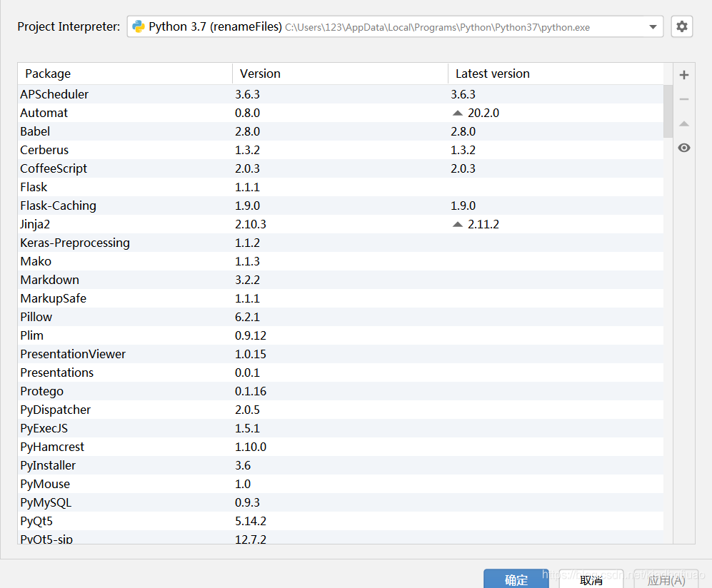
Task: Click the upgrade arrow next to Automat 20.2.0
Action: pos(458,113)
